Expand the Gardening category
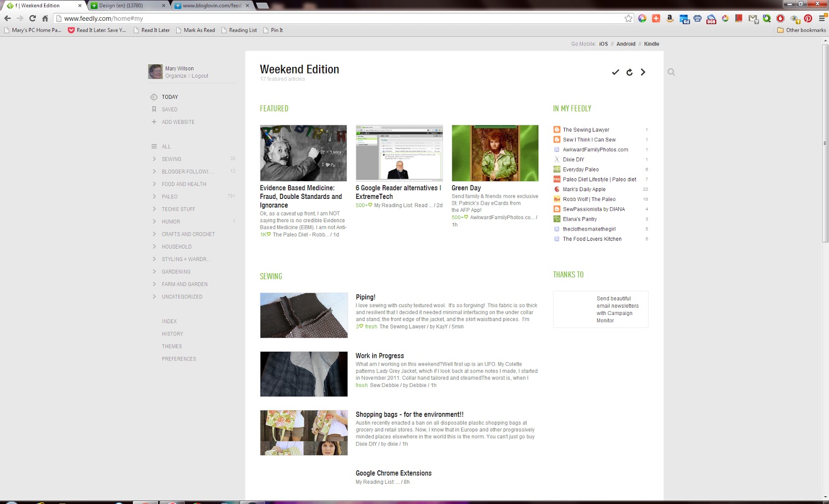Viewport: 829px width, 504px height. tap(154, 271)
